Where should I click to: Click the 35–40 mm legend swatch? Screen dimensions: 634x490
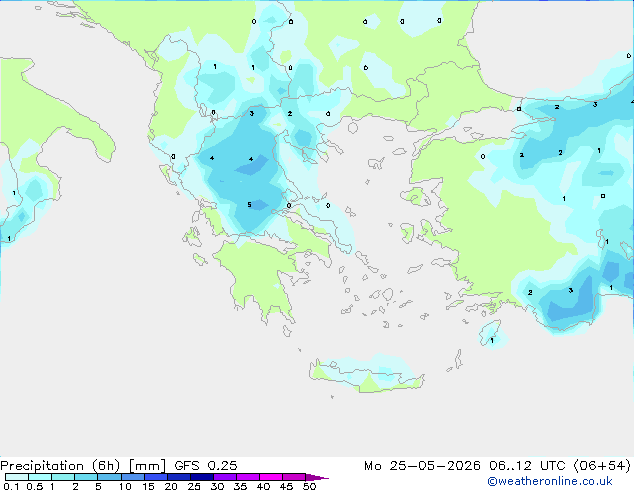coord(248,477)
